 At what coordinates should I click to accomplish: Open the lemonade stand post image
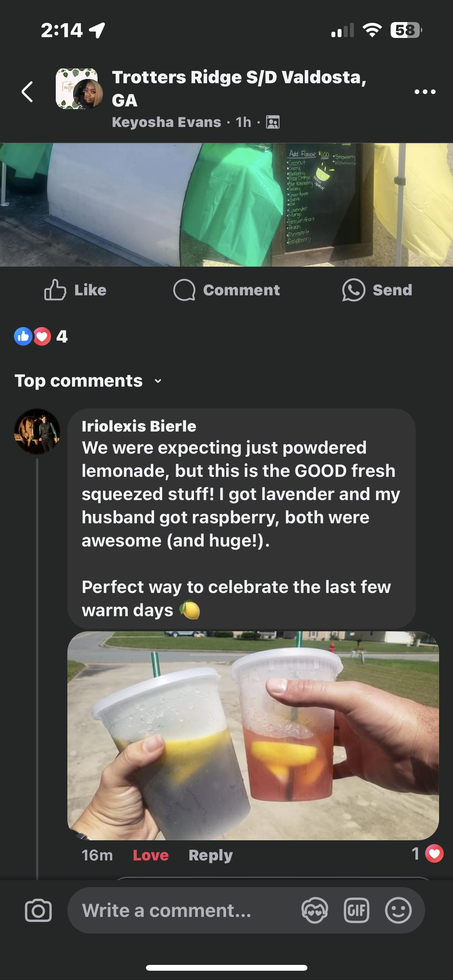click(226, 205)
